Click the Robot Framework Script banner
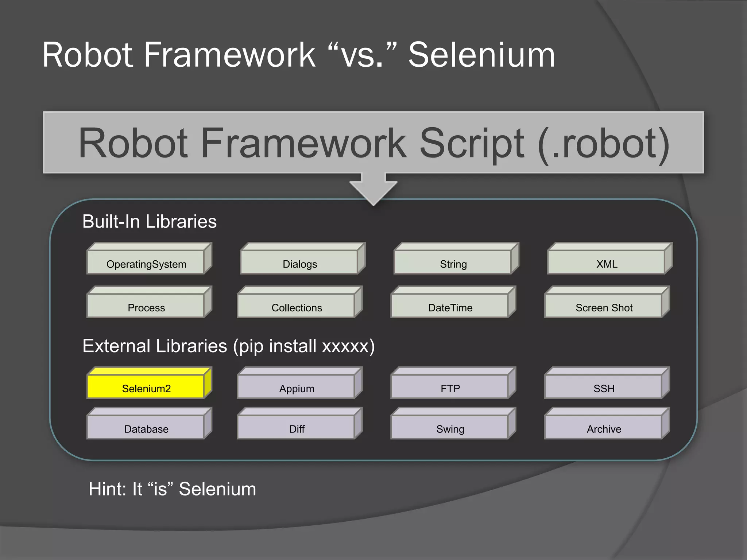The image size is (747, 560). click(373, 143)
